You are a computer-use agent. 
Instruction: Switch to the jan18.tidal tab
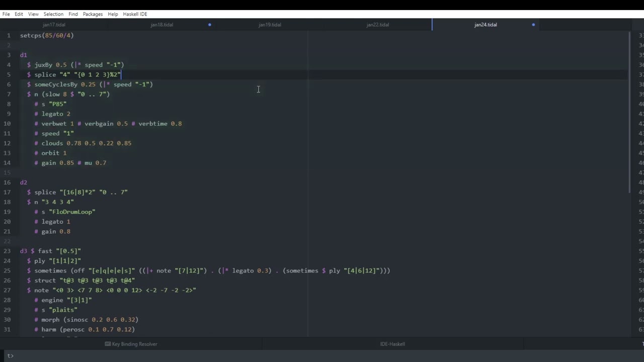[x=162, y=25]
